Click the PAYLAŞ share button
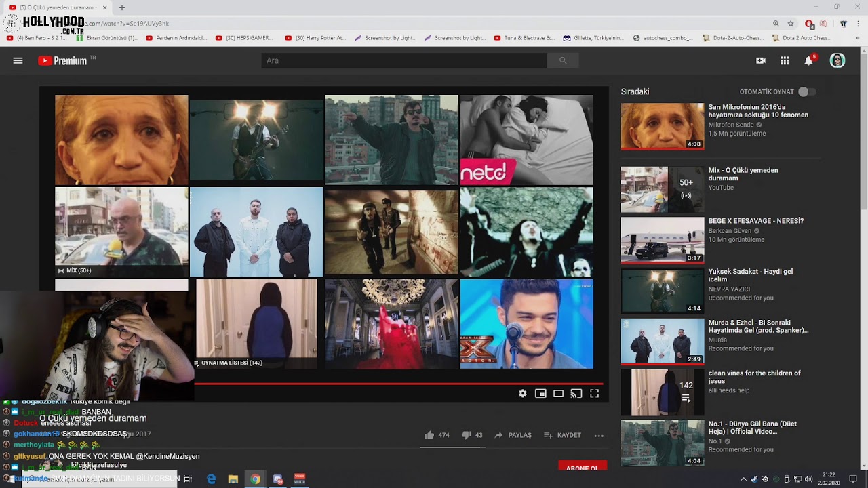Viewport: 868px width, 488px height. point(513,435)
